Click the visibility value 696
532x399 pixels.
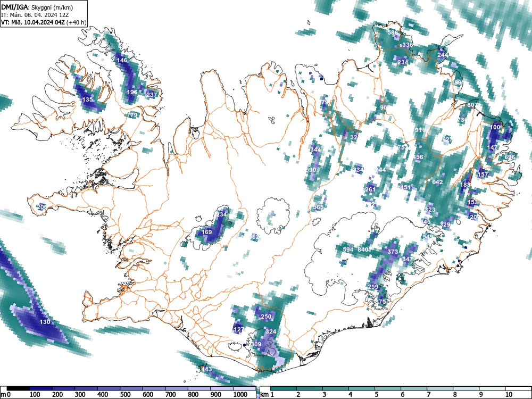pos(510,157)
